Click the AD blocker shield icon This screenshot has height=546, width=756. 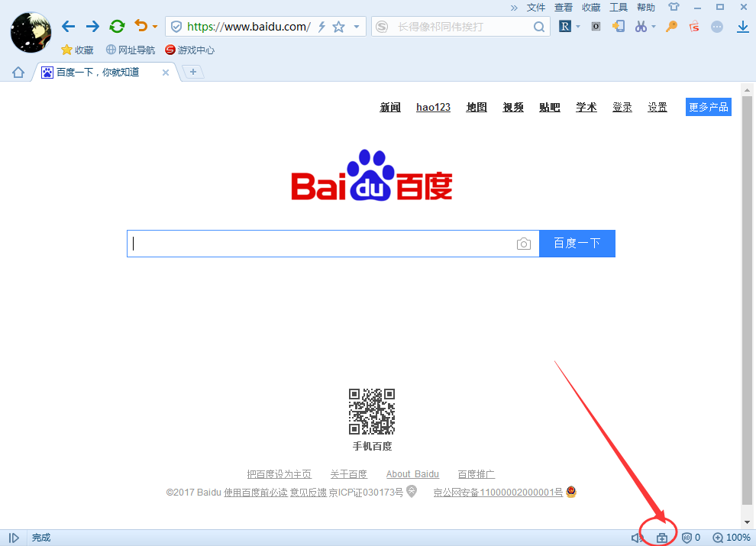[687, 538]
